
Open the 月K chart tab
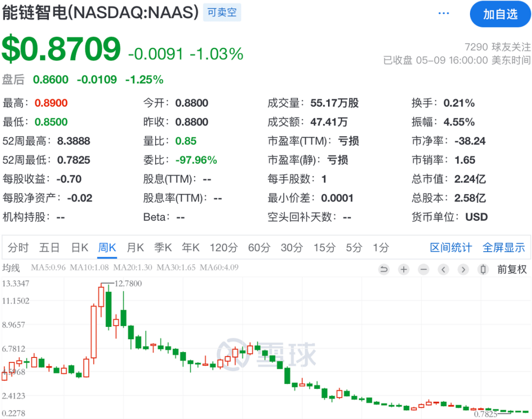(135, 248)
